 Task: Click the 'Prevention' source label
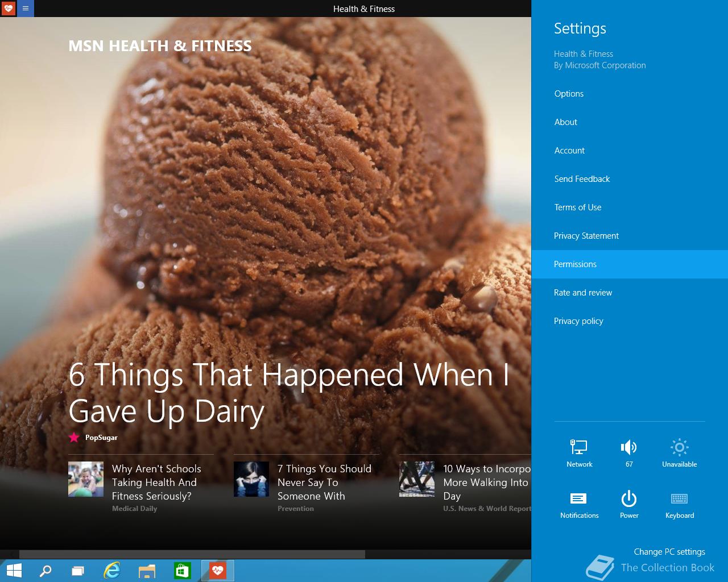click(x=295, y=509)
